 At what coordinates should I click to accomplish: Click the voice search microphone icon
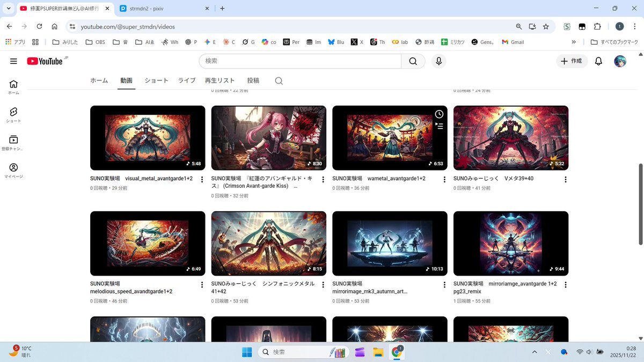coord(438,61)
